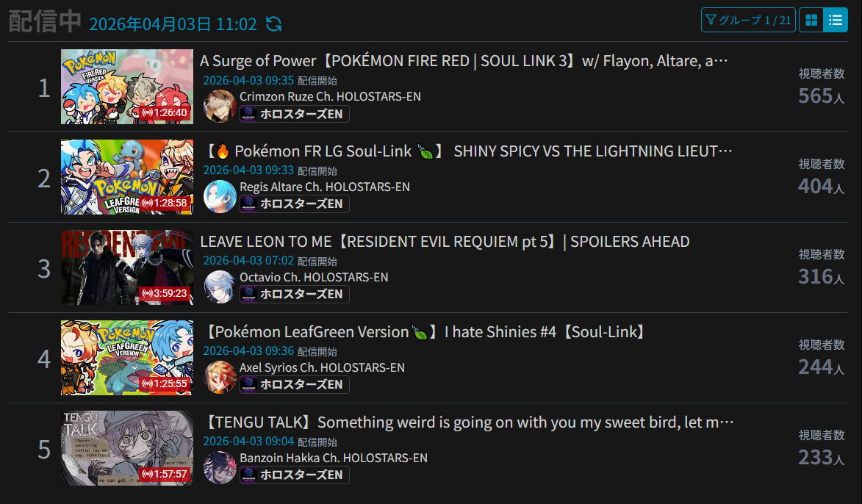This screenshot has width=862, height=504.
Task: Click Banzoin Hakka channel avatar
Action: [220, 468]
